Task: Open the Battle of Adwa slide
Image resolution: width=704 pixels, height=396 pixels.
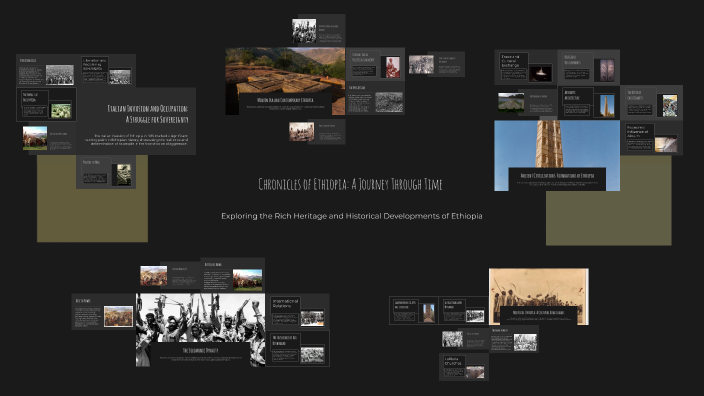Action: (x=233, y=275)
